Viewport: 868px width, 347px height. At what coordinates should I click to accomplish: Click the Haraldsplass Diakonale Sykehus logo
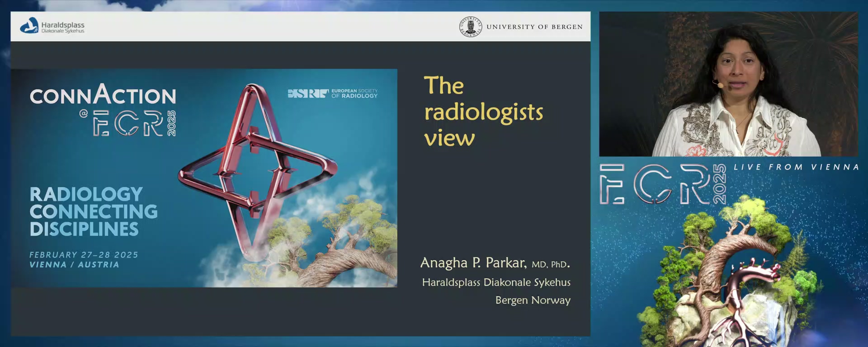point(52,26)
